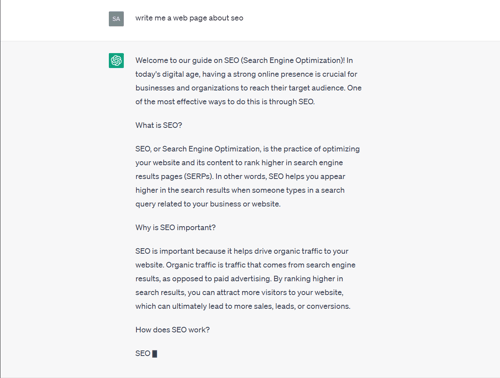Click the line 'your website and its content to rank higher'
This screenshot has width=500, height=378.
tap(239, 163)
